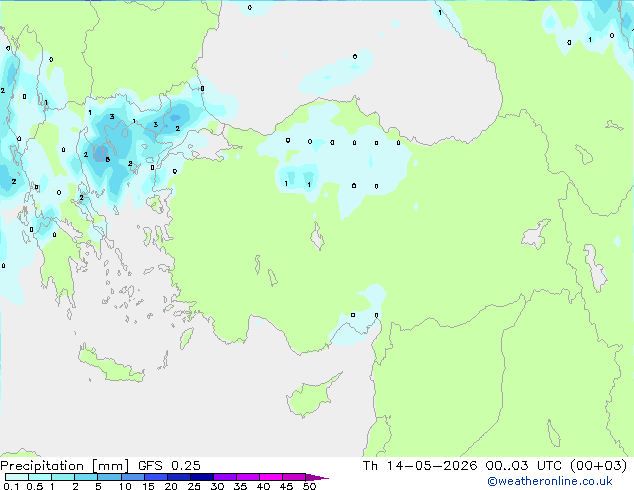634x490 pixels.
Task: Click the Th 14-05-2026 date text
Action: click(420, 466)
